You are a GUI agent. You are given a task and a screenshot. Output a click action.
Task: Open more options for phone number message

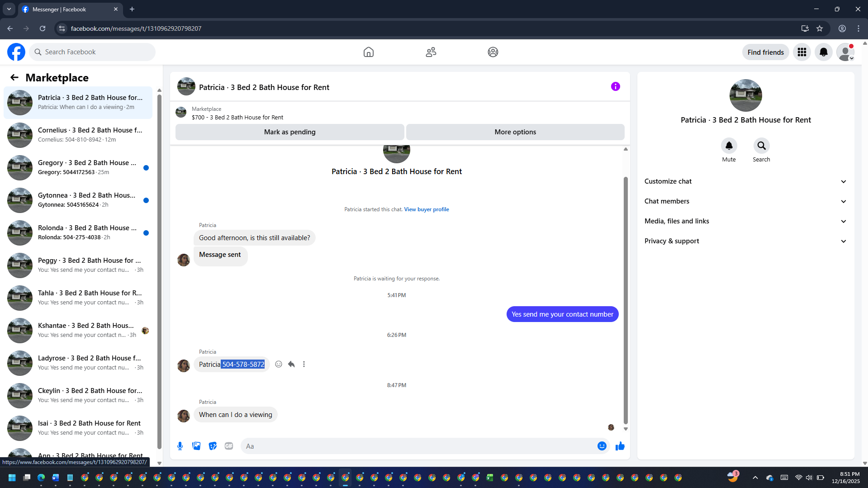pos(304,364)
